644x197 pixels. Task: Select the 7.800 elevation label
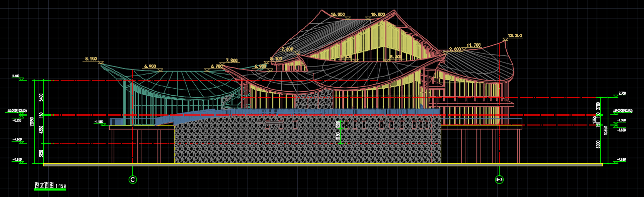coord(232,60)
